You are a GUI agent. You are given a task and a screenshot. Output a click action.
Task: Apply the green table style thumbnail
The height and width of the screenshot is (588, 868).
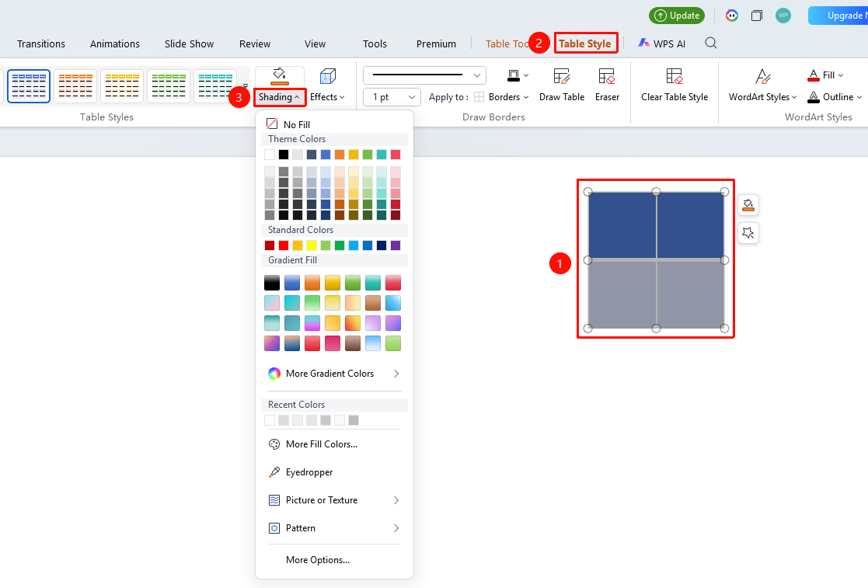[169, 86]
